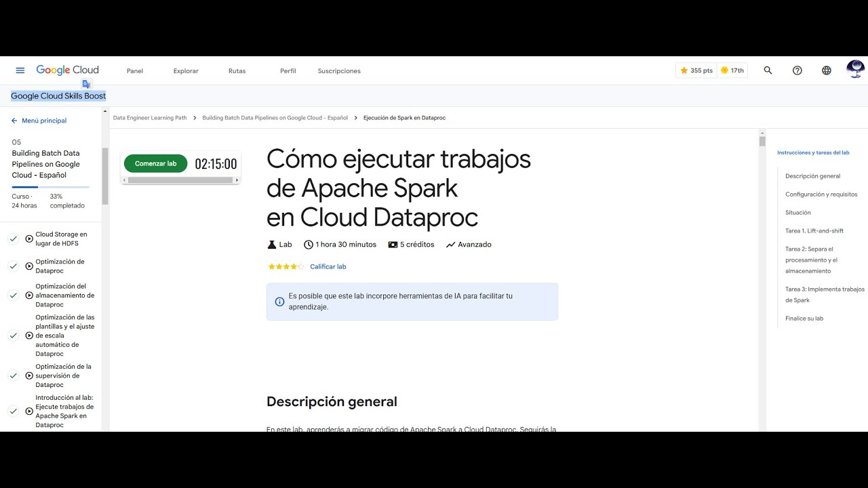Open Building Batch Data Pipelines breadcrumb
This screenshot has height=488, width=868.
click(x=275, y=118)
